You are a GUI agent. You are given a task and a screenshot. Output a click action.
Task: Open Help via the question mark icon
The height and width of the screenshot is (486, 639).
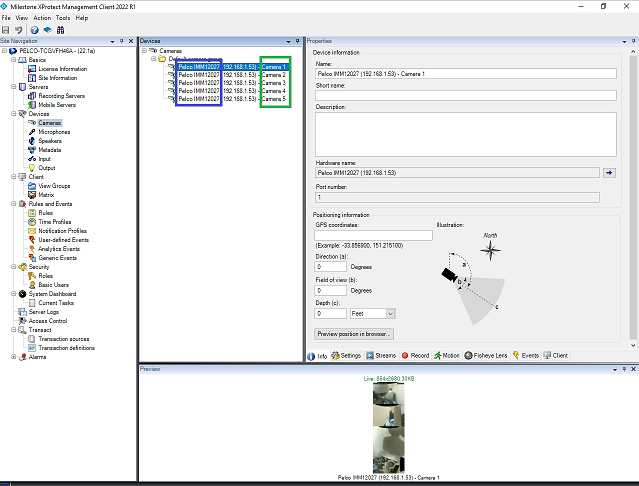click(34, 30)
